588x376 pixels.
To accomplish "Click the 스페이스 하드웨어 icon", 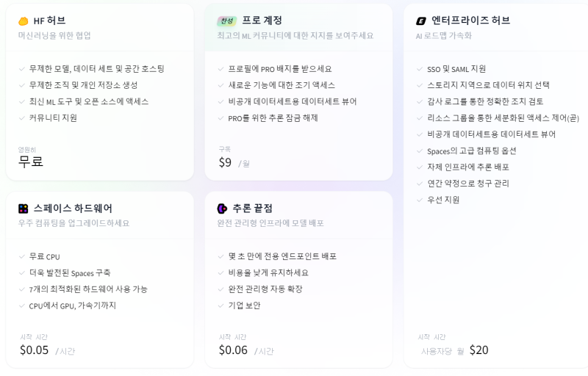I will [24, 209].
